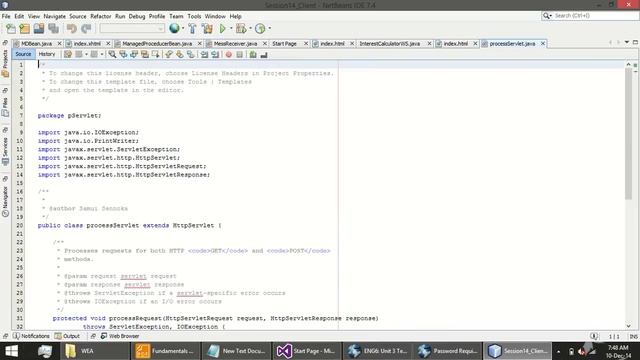Toggle Rectangular Selection icon
The height and width of the screenshot is (360, 640).
(x=156, y=54)
